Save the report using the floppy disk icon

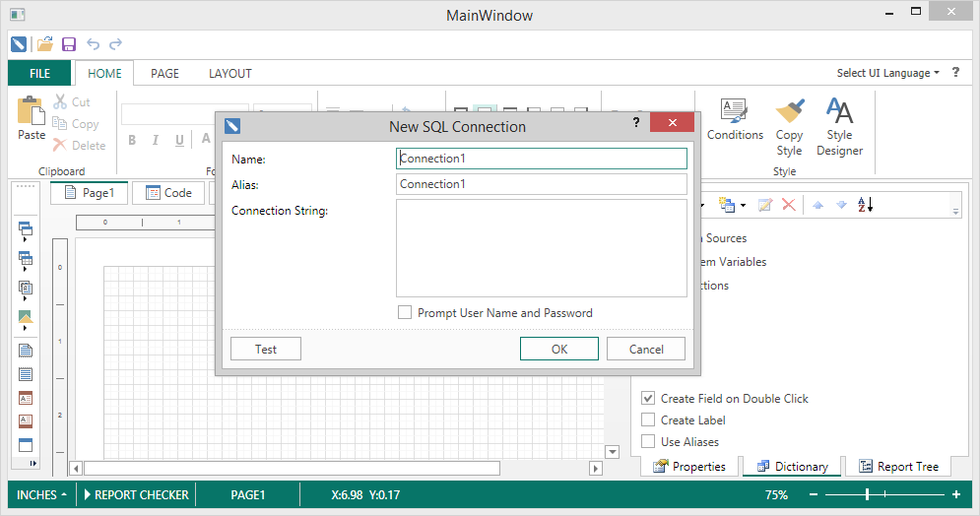pyautogui.click(x=69, y=44)
